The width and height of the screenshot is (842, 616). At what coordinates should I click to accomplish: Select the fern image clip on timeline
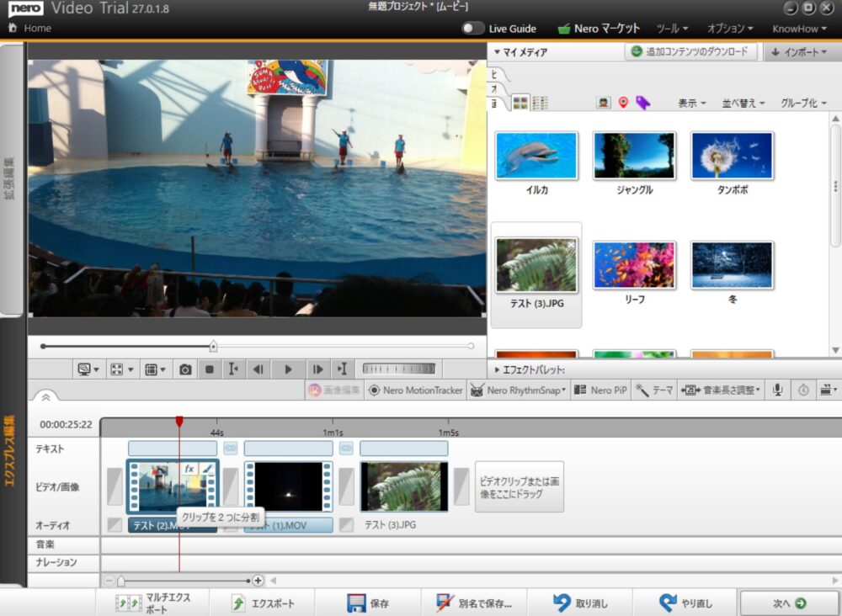404,486
